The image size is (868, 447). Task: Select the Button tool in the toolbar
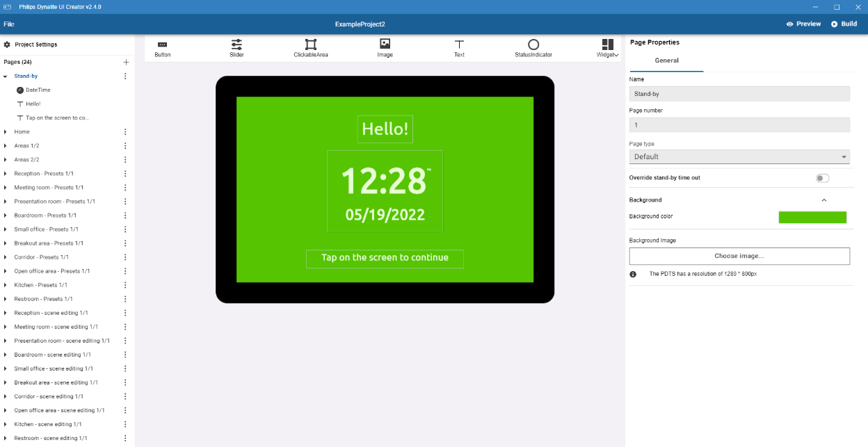click(162, 47)
